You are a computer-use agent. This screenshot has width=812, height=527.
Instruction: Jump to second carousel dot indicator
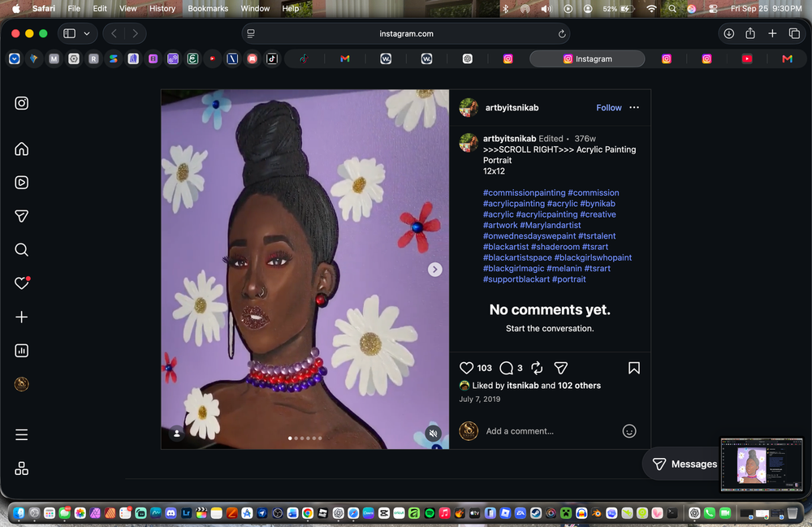pos(296,438)
